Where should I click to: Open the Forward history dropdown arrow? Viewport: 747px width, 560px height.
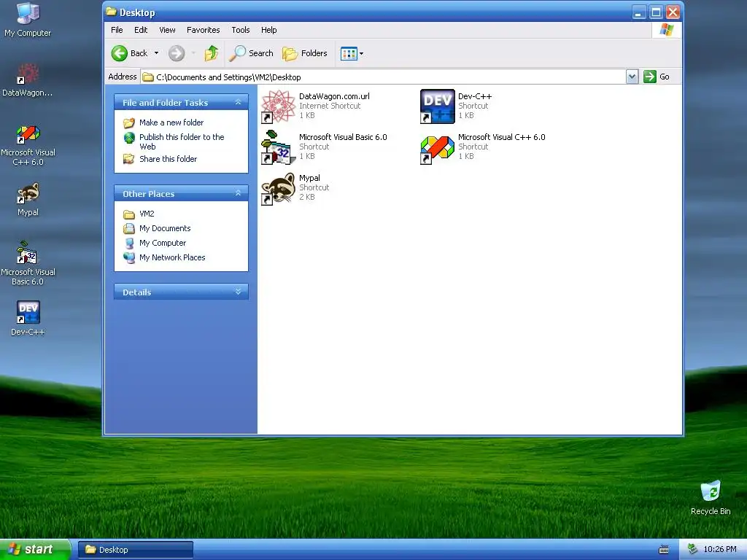pos(193,53)
